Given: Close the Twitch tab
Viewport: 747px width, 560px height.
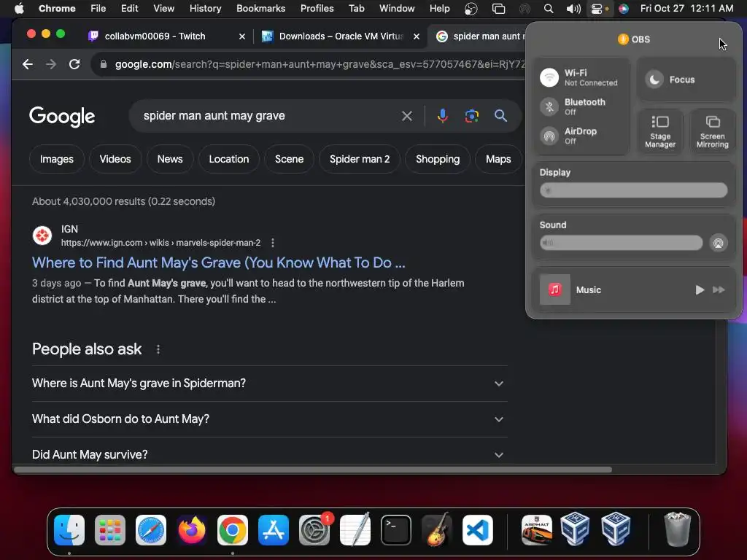Looking at the screenshot, I should click(242, 36).
